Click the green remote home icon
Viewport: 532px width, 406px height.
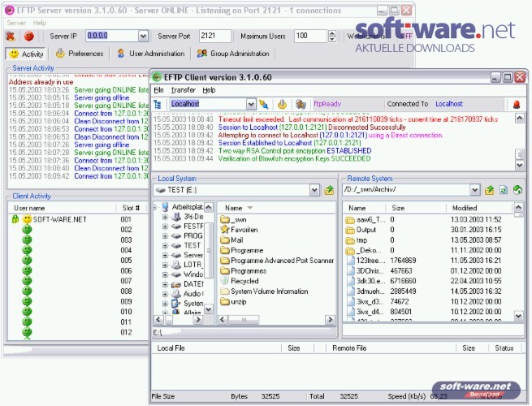click(517, 190)
